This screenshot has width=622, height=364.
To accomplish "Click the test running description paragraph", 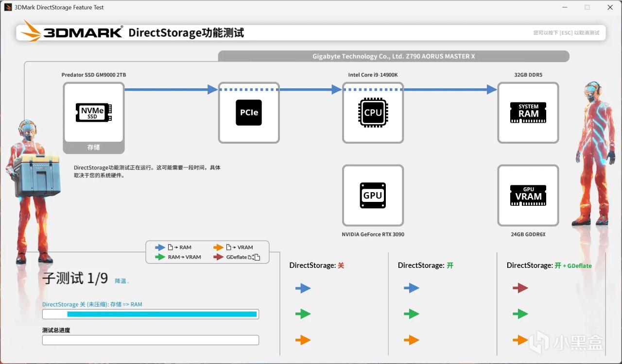I will (147, 171).
